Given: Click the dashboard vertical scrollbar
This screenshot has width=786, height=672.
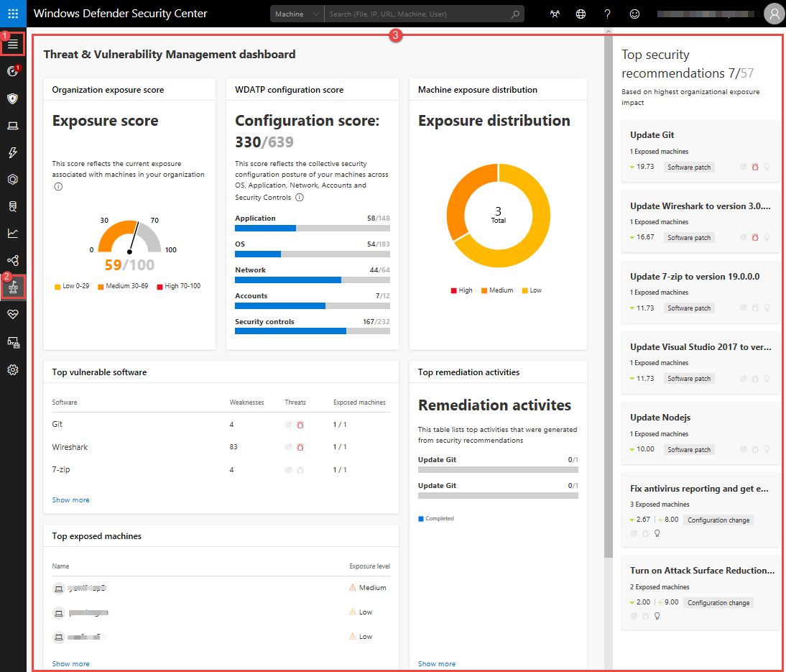Looking at the screenshot, I should coord(608,296).
